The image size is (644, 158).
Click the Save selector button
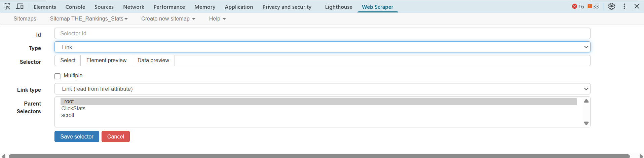pyautogui.click(x=77, y=136)
